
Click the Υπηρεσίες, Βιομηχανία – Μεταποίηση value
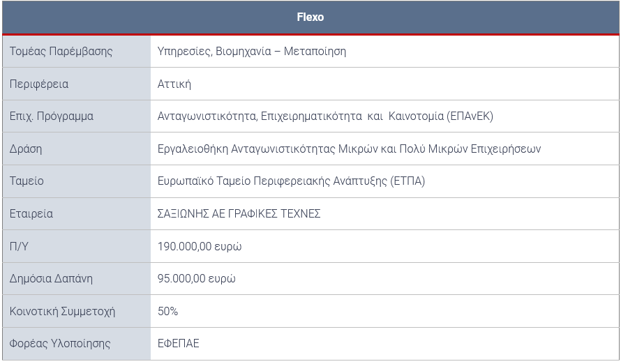pos(251,52)
